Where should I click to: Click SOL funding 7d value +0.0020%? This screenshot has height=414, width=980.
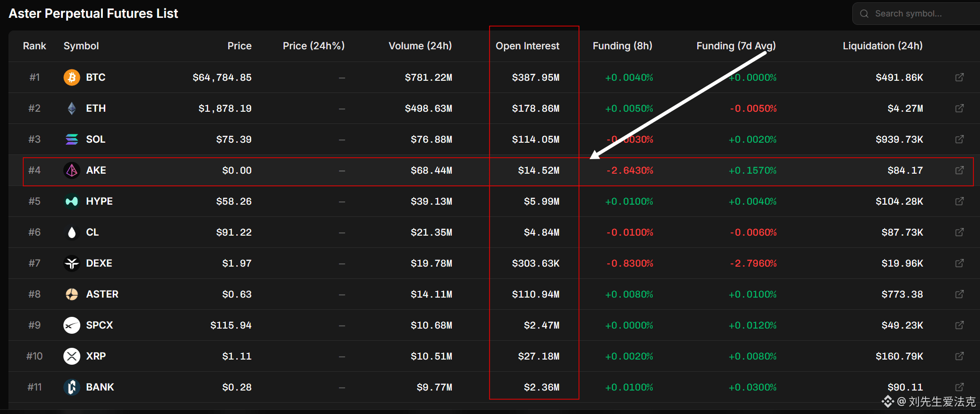click(x=752, y=139)
